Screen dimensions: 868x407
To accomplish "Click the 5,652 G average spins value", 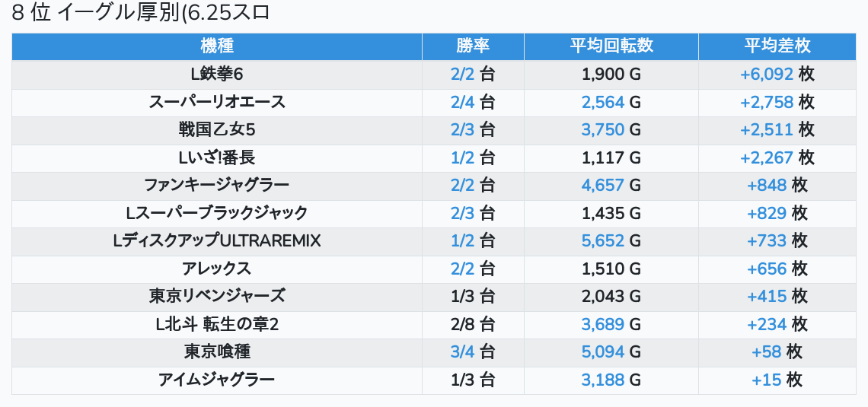I will click(x=603, y=240).
